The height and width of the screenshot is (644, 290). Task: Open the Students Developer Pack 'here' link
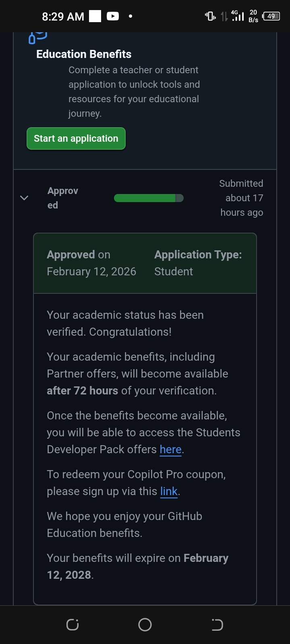(170, 449)
